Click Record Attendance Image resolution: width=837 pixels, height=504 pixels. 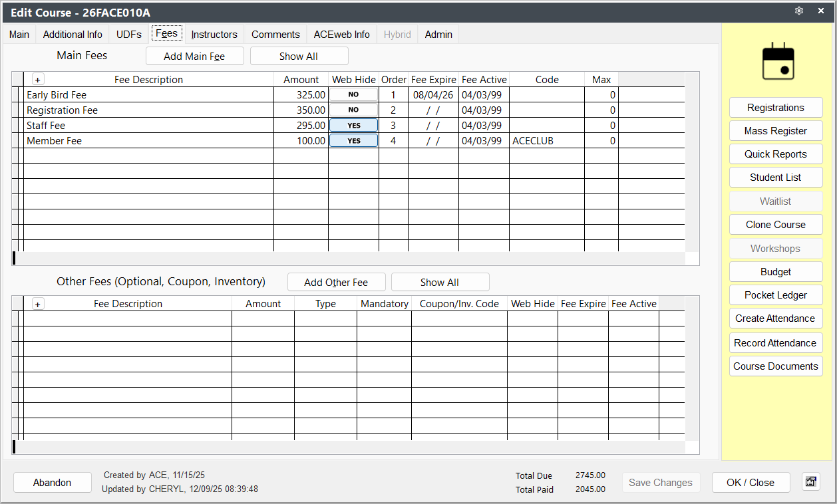[x=776, y=343]
